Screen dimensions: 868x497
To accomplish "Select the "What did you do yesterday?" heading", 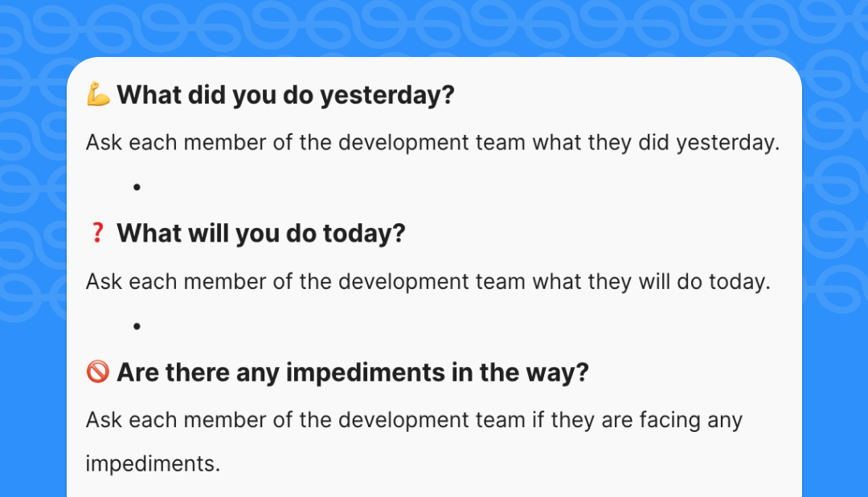I will tap(285, 96).
